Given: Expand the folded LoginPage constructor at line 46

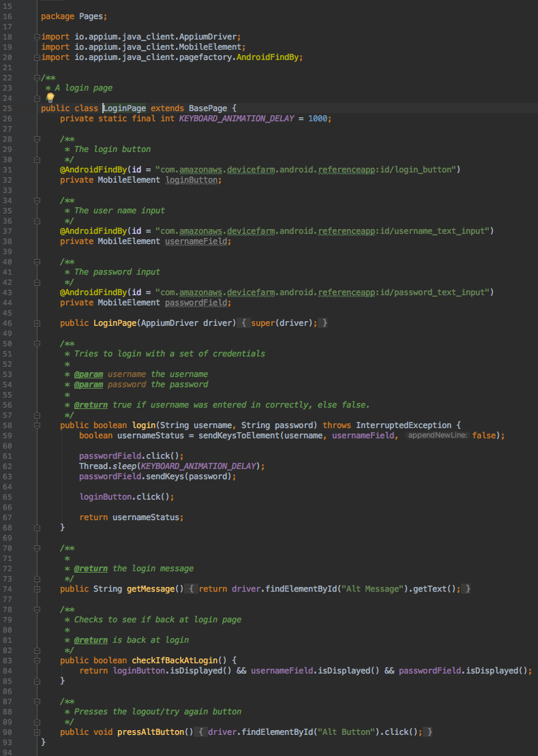Looking at the screenshot, I should [37, 323].
